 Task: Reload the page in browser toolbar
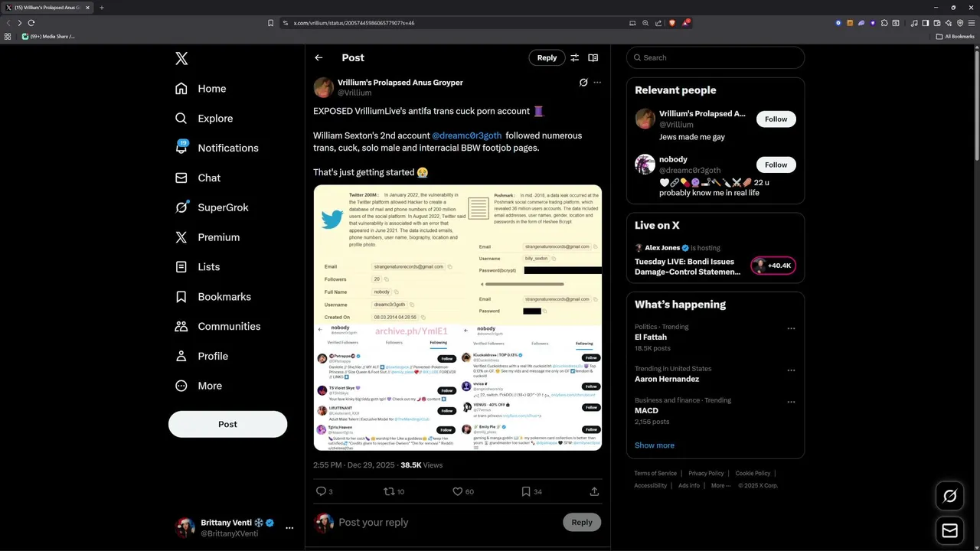31,23
